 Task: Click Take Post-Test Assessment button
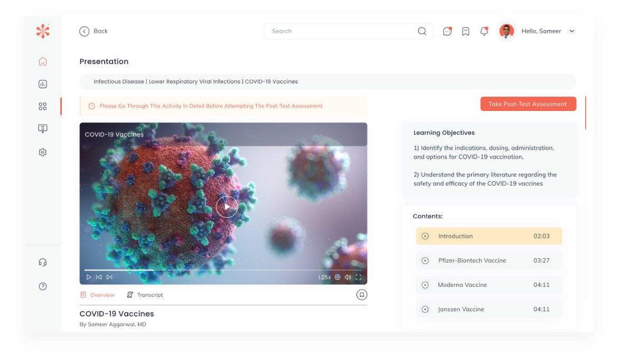(x=528, y=104)
